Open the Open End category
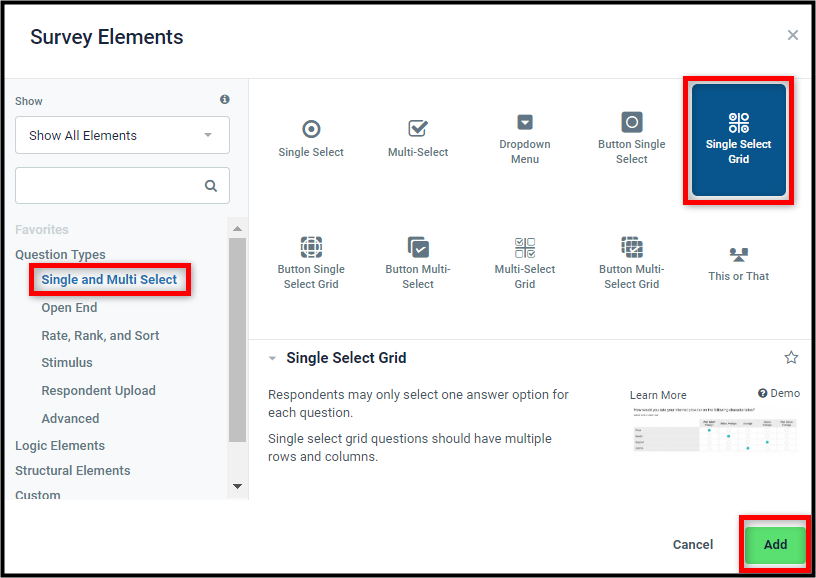This screenshot has width=816, height=578. point(69,307)
